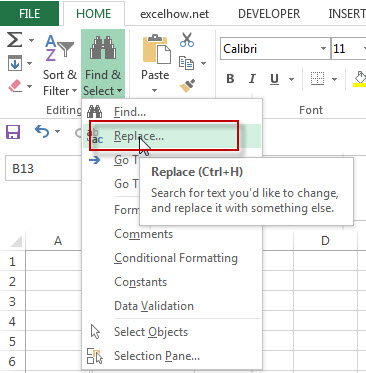Open the AutoSum dropdown arrow

(31, 41)
